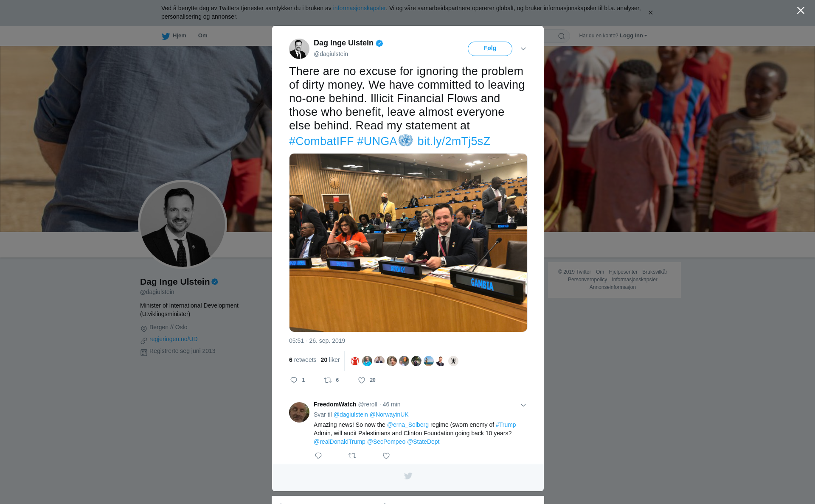Image resolution: width=815 pixels, height=504 pixels.
Task: Open the Logg inn dropdown
Action: click(633, 36)
